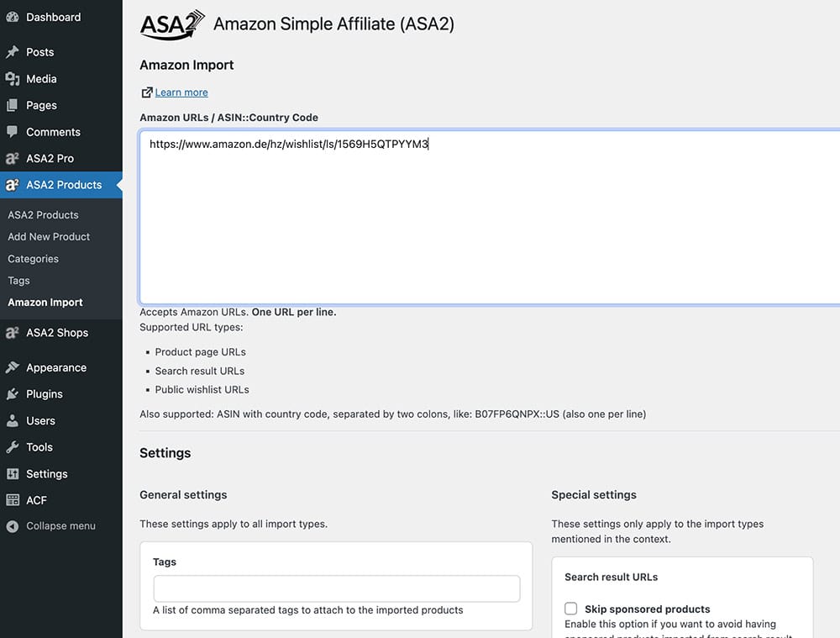Open the Media library icon

[x=12, y=78]
